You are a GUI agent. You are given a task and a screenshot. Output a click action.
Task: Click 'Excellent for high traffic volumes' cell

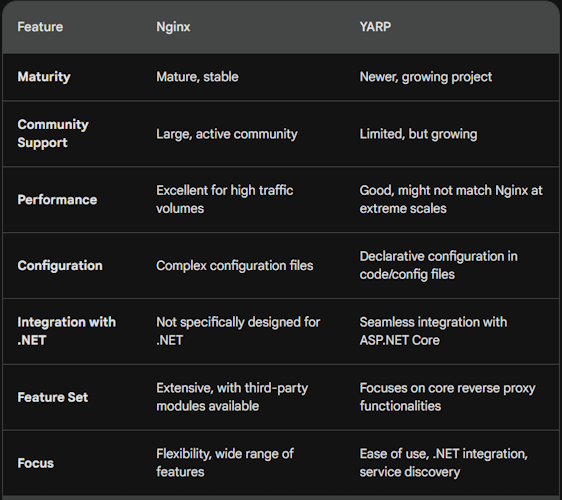(225, 199)
